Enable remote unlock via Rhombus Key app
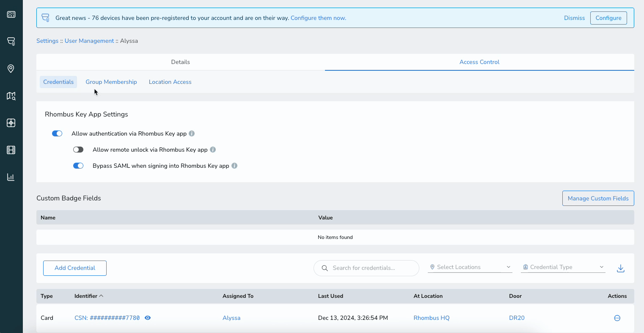 [78, 150]
